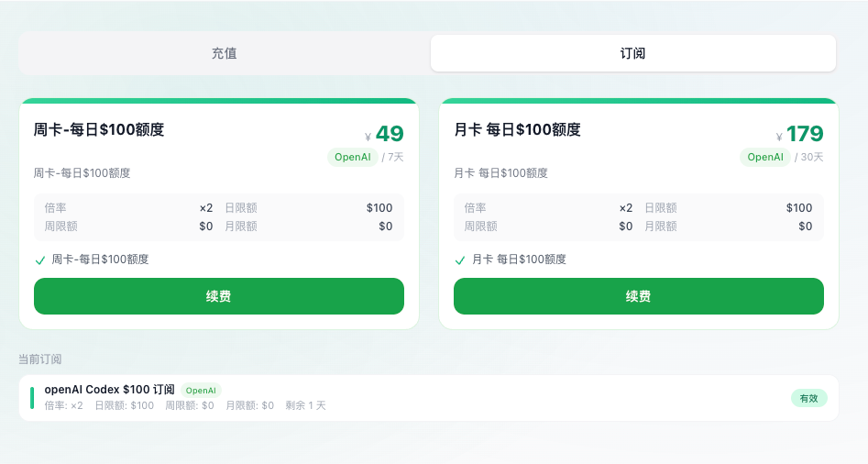Click the green checkmark beside 月卡 每日$100额度
The width and height of the screenshot is (868, 464).
click(459, 260)
